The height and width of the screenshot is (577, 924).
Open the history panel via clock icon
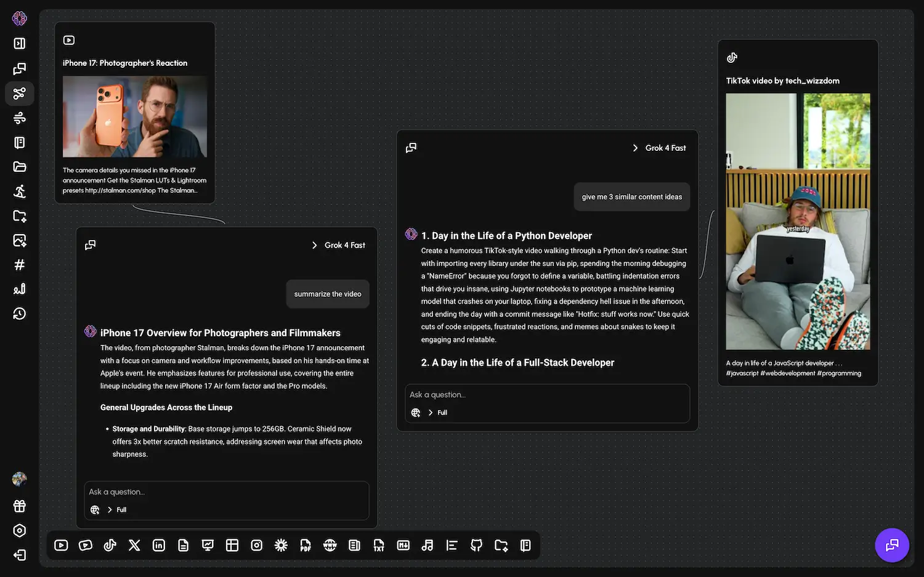click(19, 313)
